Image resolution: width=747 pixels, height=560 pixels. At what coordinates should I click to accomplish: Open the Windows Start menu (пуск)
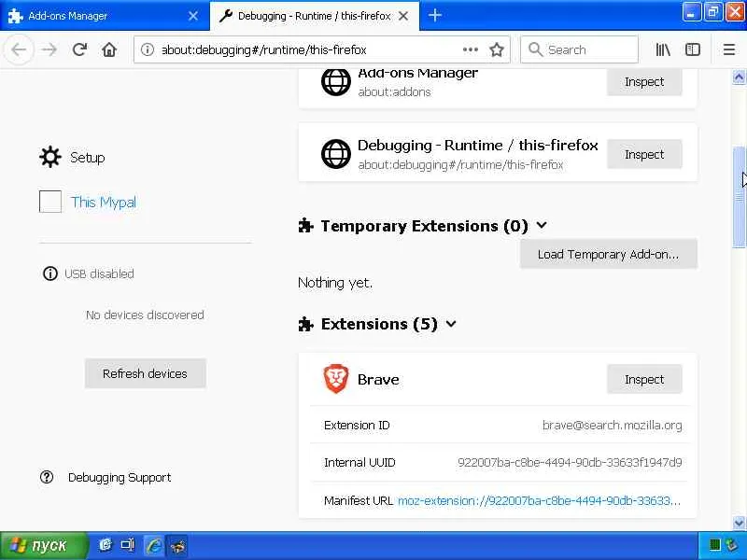44,545
